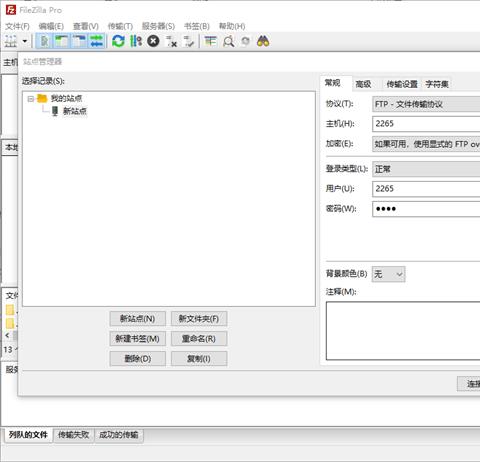Switch to 传输失败 queue tab
The width and height of the screenshot is (480, 462).
pos(74,435)
